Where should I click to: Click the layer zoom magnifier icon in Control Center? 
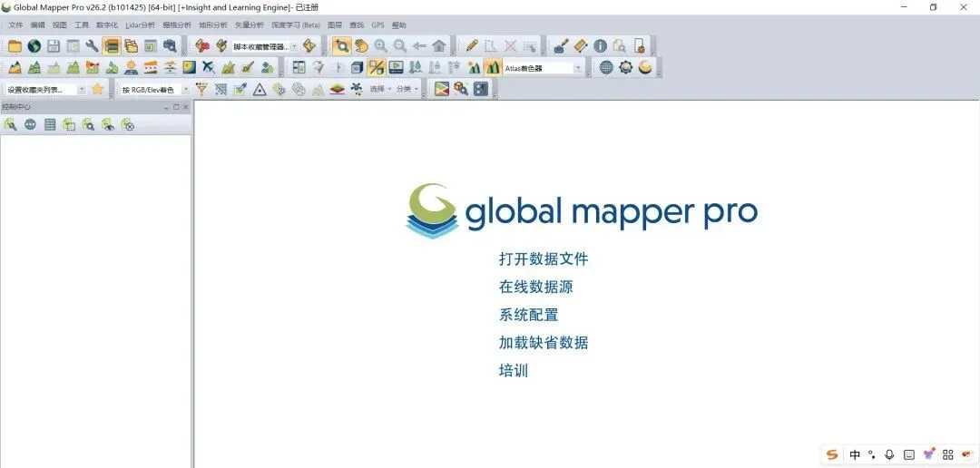[x=89, y=124]
